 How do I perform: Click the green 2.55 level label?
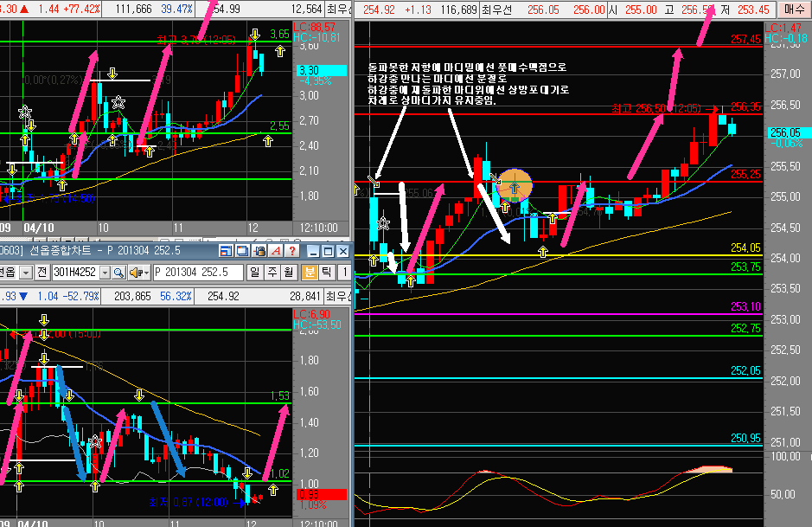coord(279,126)
